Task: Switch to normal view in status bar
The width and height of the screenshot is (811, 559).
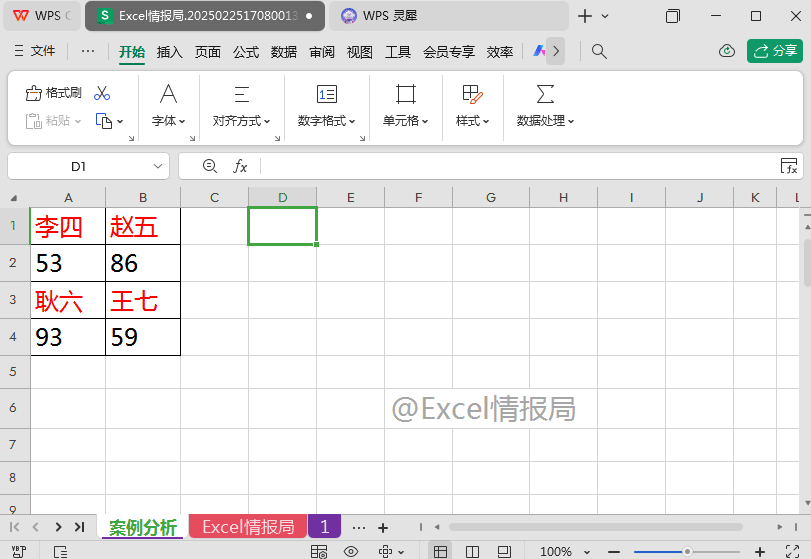Action: click(440, 551)
